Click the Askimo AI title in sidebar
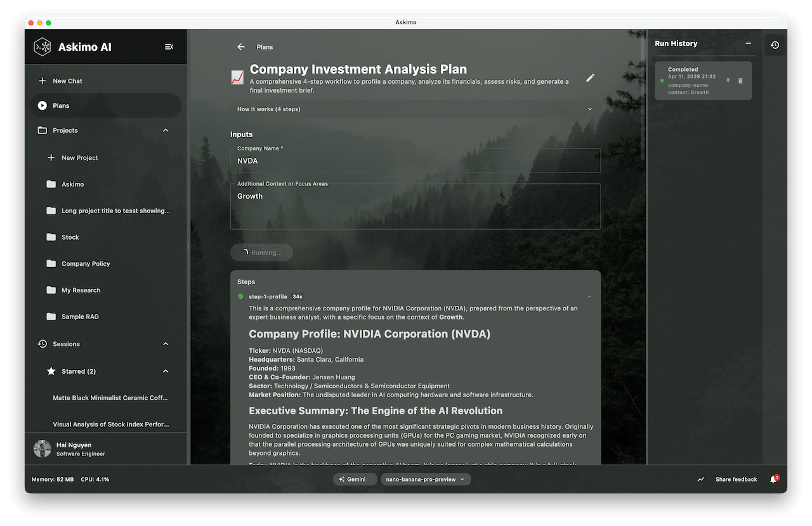 (x=85, y=47)
